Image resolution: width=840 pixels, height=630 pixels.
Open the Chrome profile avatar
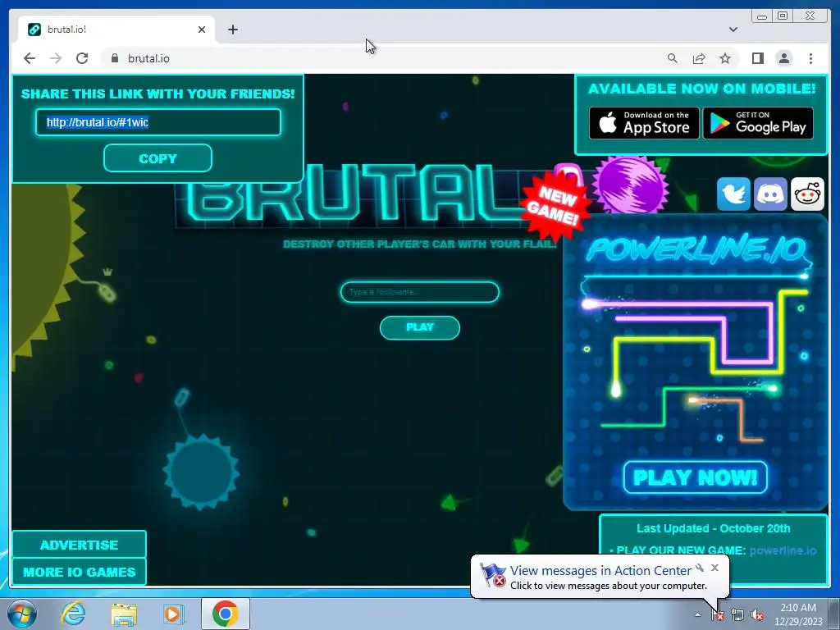(x=783, y=58)
